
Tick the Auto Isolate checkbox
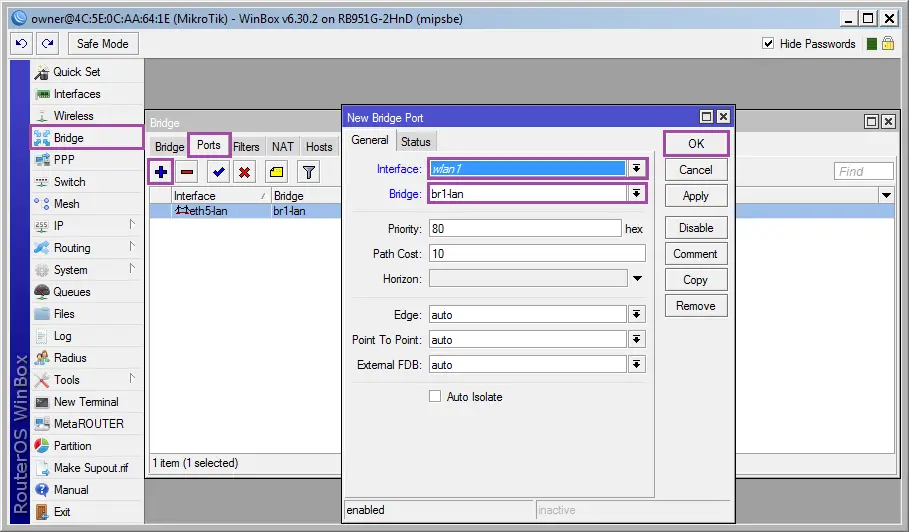pyautogui.click(x=435, y=396)
